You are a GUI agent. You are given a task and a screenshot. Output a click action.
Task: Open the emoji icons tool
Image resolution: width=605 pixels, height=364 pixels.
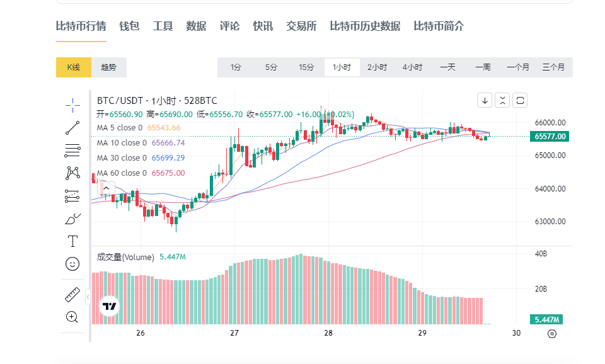[73, 264]
